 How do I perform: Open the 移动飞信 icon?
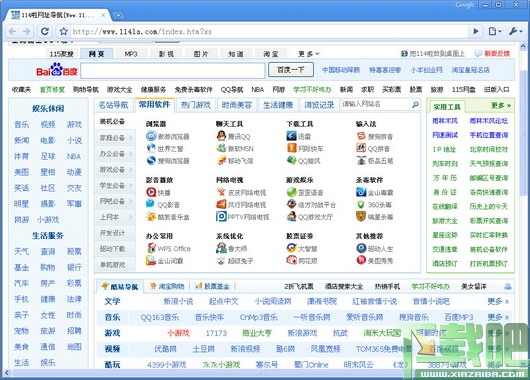coord(221,160)
